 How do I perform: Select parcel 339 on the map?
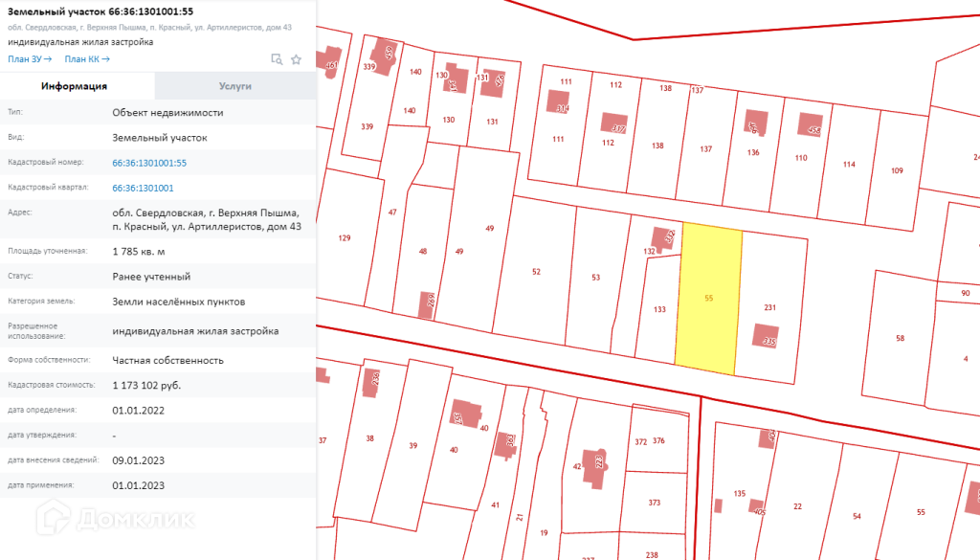367,127
